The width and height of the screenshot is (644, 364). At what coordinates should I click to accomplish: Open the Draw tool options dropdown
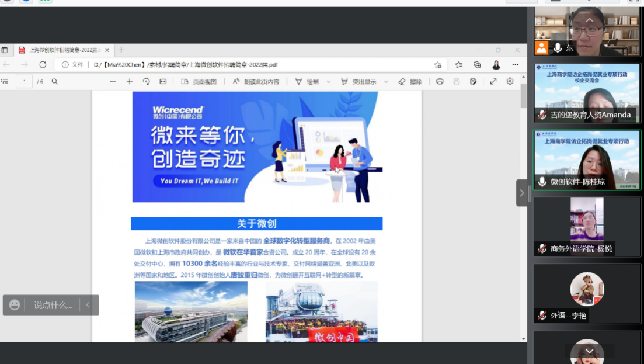pyautogui.click(x=329, y=81)
